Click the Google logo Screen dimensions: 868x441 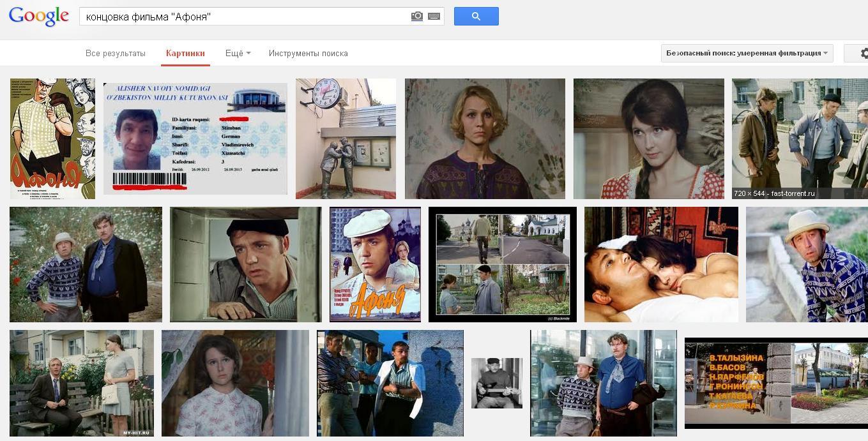coord(39,17)
